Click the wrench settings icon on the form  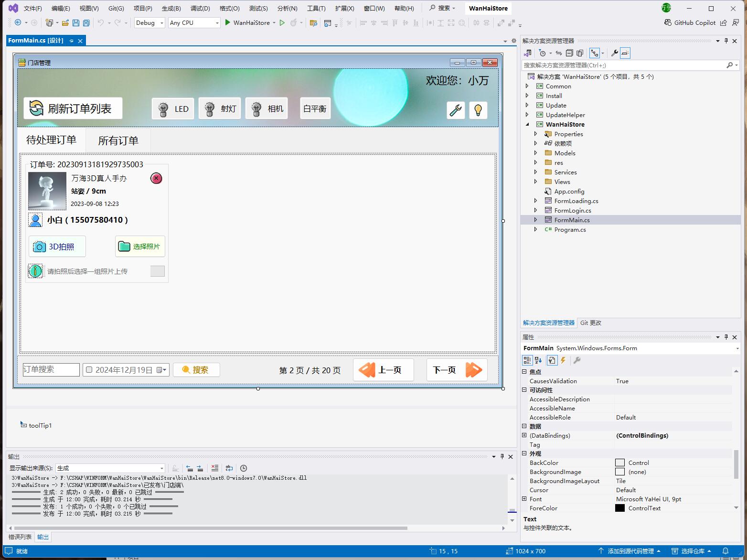pyautogui.click(x=456, y=110)
